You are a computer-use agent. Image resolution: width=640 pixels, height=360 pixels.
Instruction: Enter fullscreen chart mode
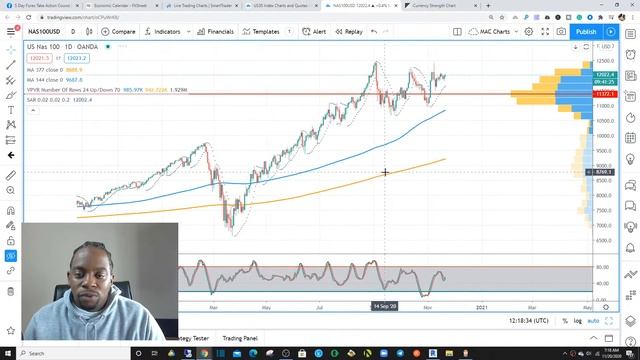pyautogui.click(x=545, y=32)
